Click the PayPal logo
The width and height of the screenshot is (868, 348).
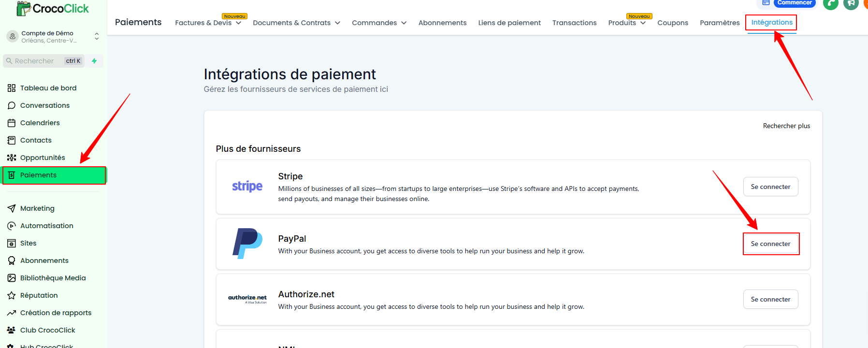tap(247, 244)
